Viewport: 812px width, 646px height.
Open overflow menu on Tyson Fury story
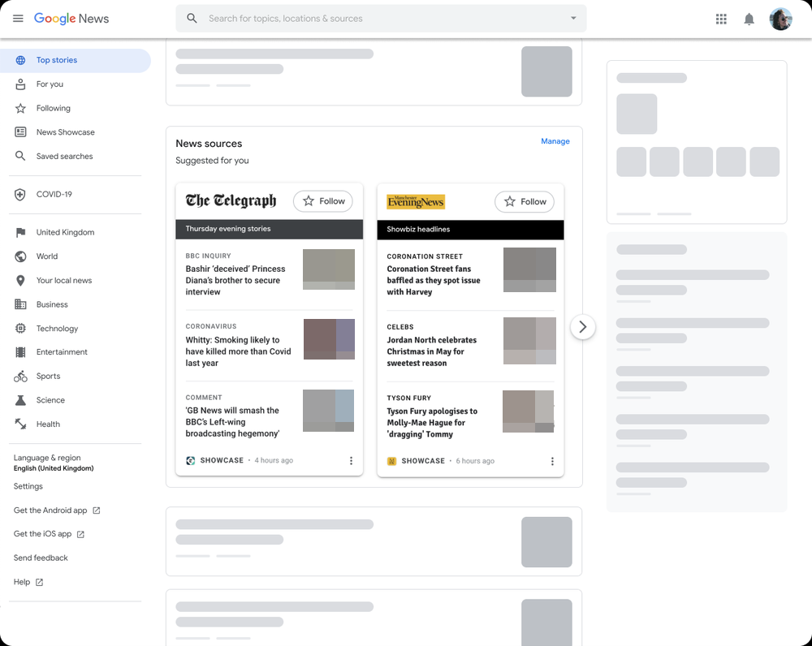[552, 460]
